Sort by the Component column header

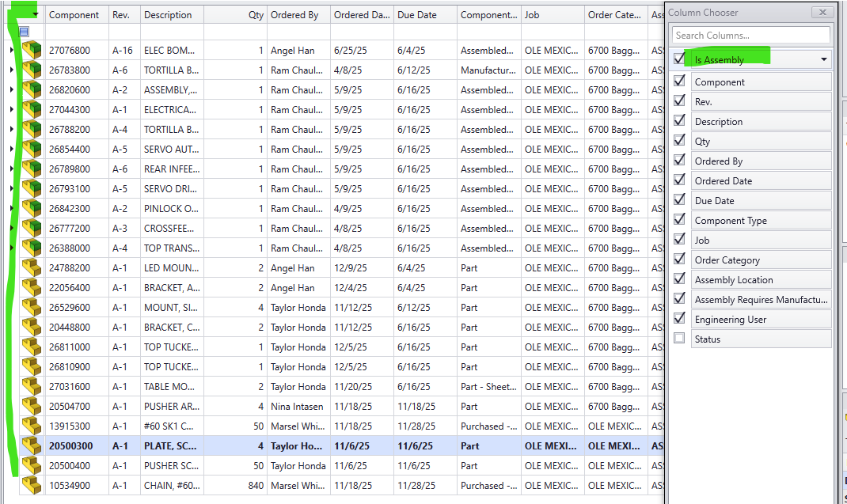tap(74, 15)
